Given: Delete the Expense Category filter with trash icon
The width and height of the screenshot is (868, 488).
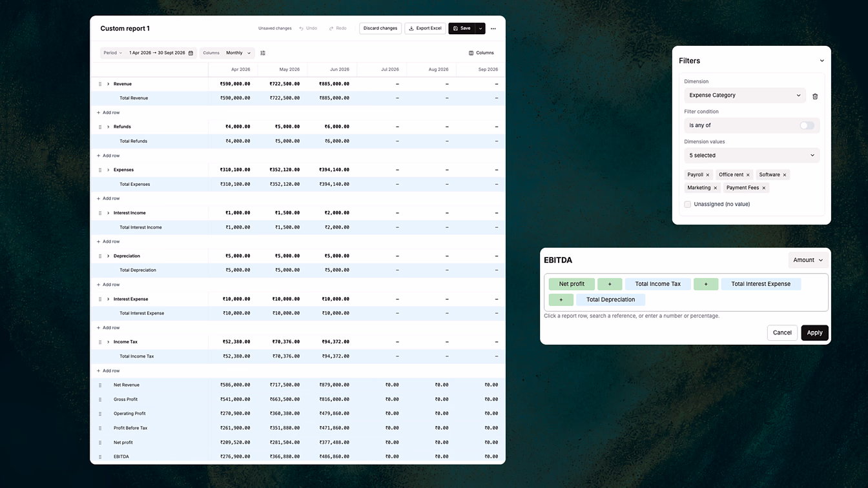Looking at the screenshot, I should pos(815,96).
